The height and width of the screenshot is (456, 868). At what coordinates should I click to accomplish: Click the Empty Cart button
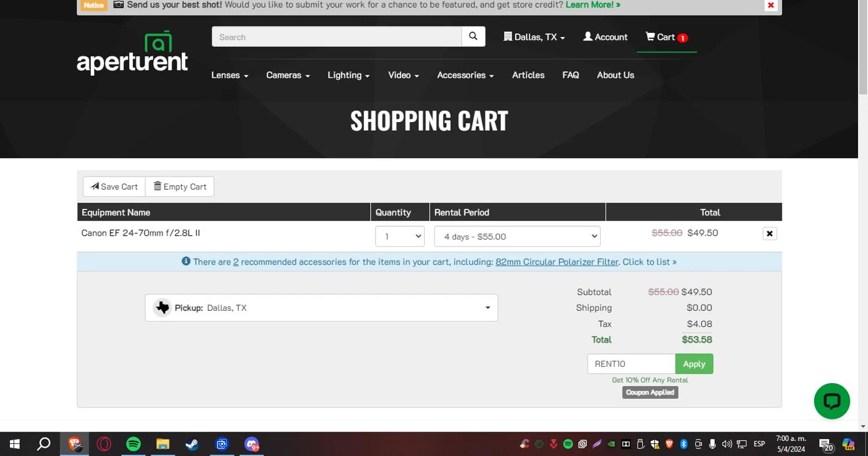point(179,186)
